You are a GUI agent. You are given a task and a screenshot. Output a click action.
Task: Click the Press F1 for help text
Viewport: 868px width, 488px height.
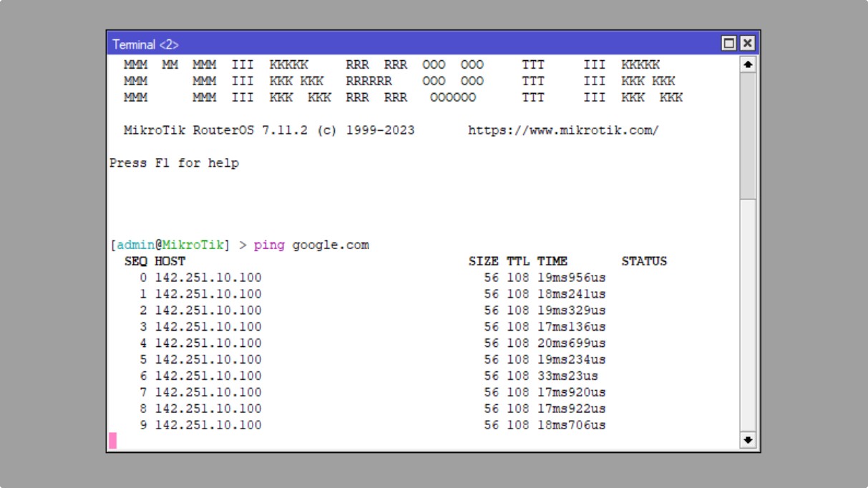(174, 163)
